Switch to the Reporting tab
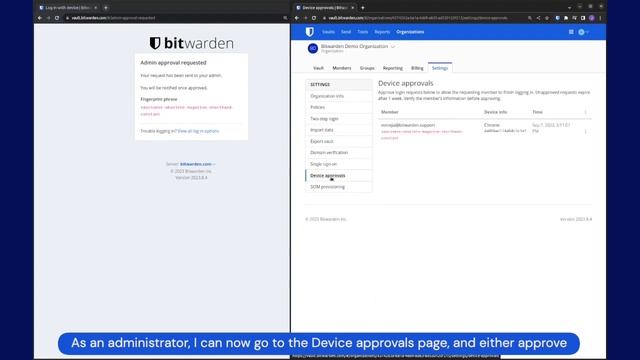640x360 pixels. coord(393,68)
